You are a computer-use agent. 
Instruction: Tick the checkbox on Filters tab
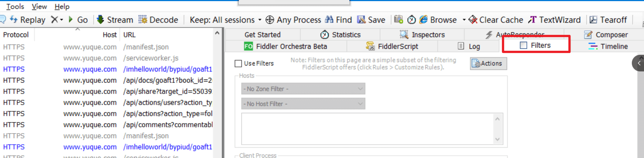[x=524, y=46]
